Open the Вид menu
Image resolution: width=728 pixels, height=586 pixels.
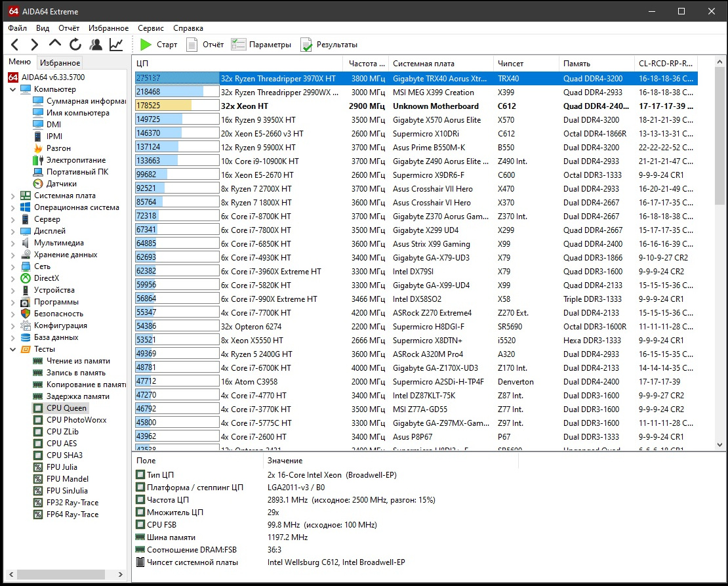pos(43,28)
